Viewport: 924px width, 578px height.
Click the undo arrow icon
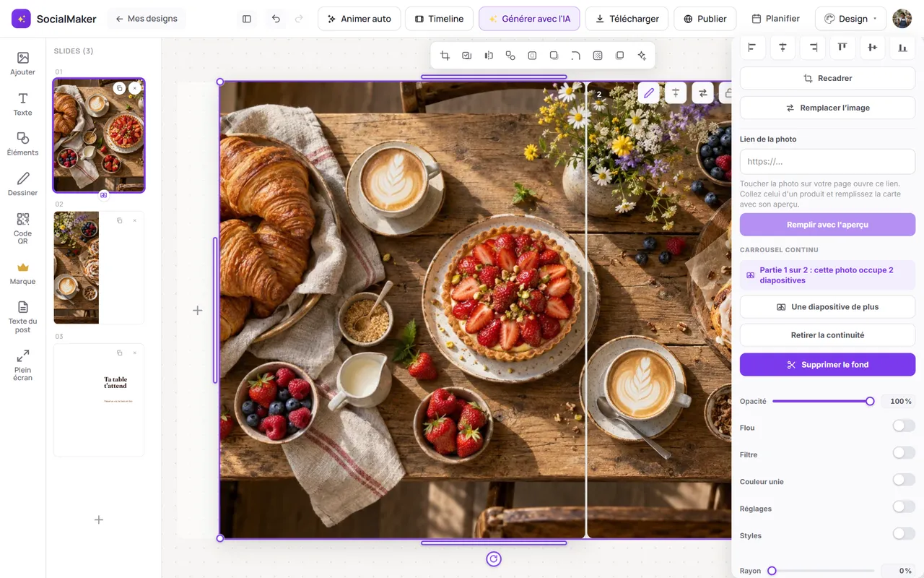pyautogui.click(x=276, y=19)
